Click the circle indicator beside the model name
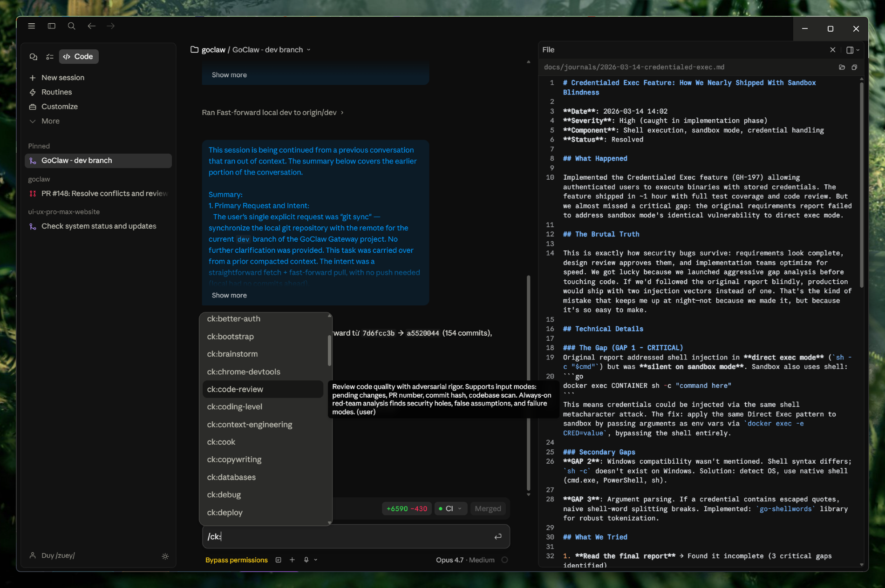The image size is (885, 588). point(504,560)
